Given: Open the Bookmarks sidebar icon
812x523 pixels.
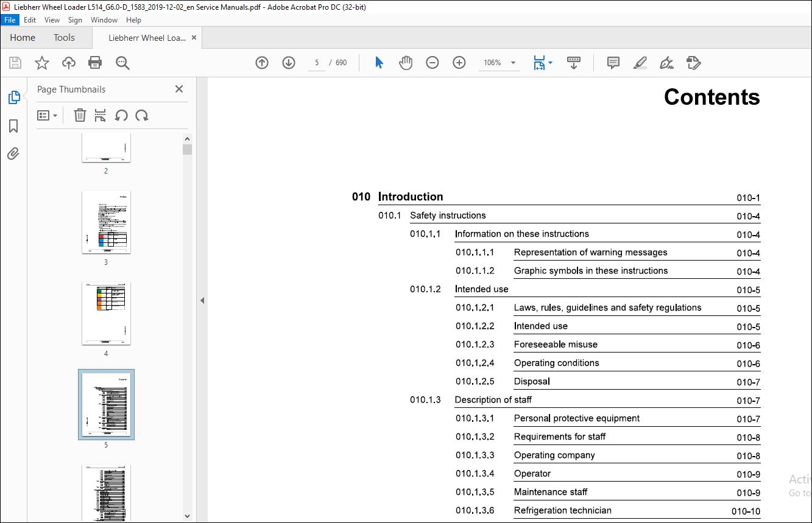Looking at the screenshot, I should click(x=13, y=126).
